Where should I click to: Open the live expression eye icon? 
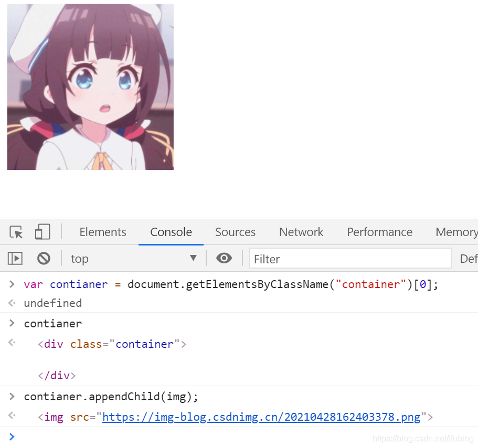[224, 258]
